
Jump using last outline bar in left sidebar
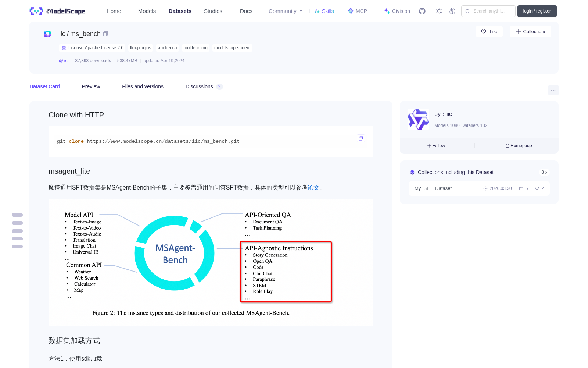click(x=17, y=247)
